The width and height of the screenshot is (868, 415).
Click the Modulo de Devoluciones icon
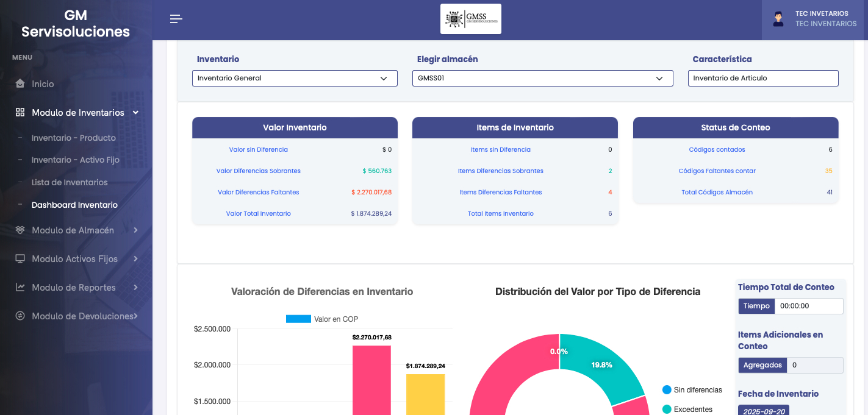20,316
